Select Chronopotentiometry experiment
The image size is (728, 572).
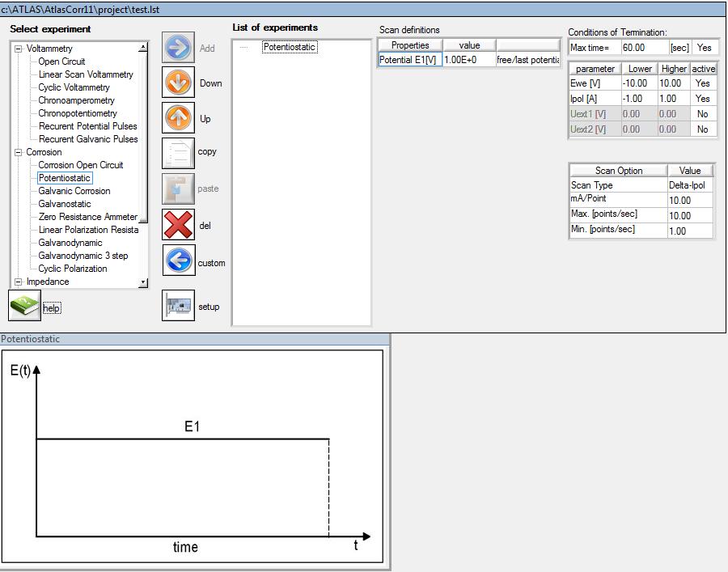[x=78, y=113]
